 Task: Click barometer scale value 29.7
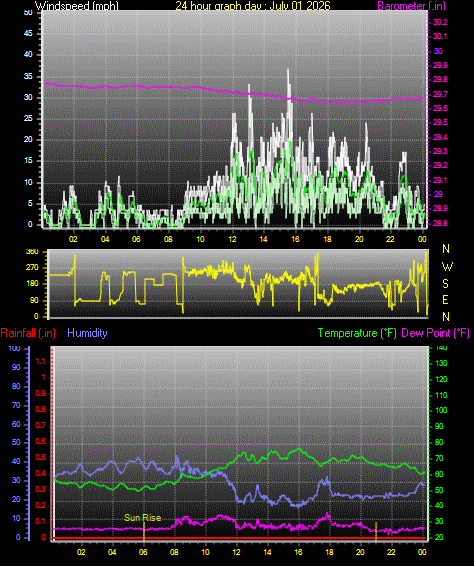[x=440, y=94]
